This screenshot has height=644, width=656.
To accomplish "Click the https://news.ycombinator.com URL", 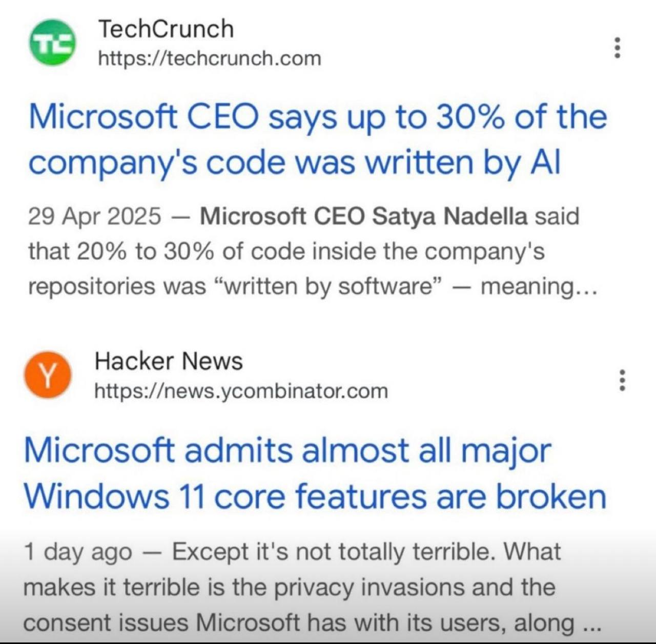I will [x=241, y=391].
